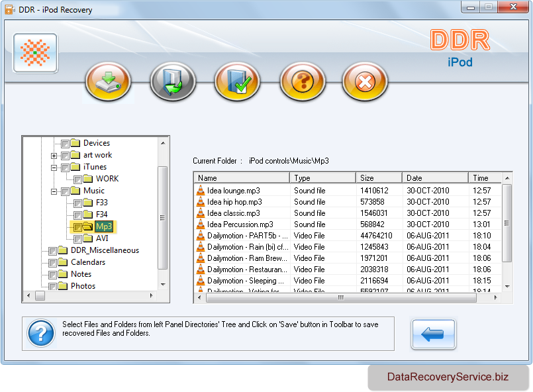The height and width of the screenshot is (392, 533).
Task: Sort by the Date column header
Action: [x=435, y=178]
